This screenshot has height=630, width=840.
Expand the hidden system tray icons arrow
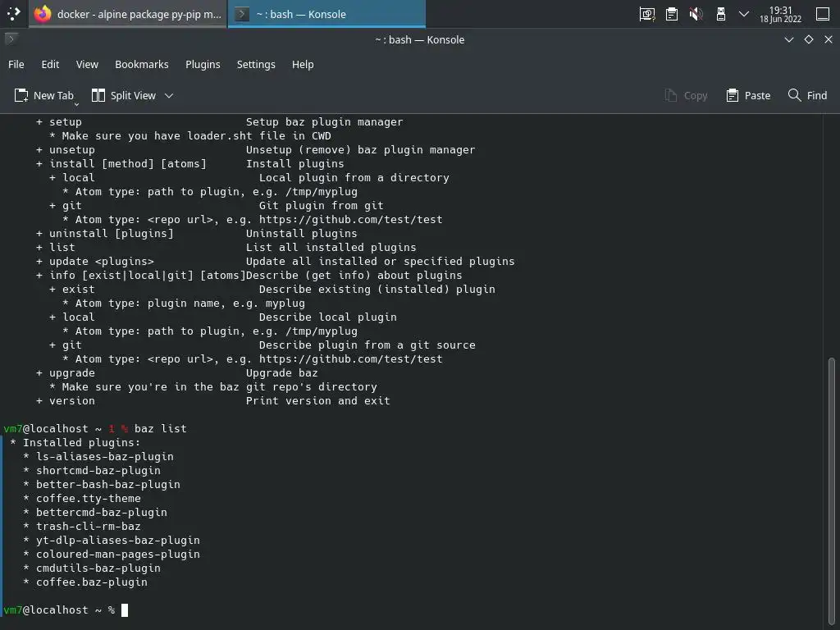coord(743,14)
